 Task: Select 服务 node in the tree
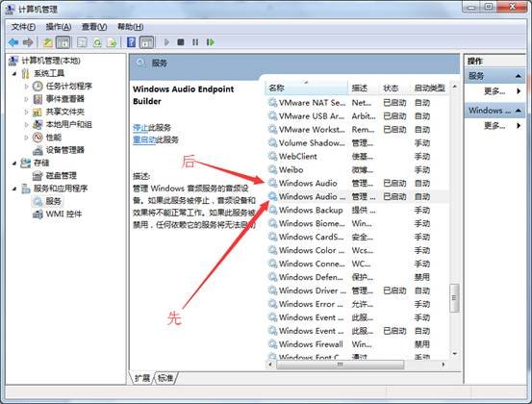coord(54,201)
